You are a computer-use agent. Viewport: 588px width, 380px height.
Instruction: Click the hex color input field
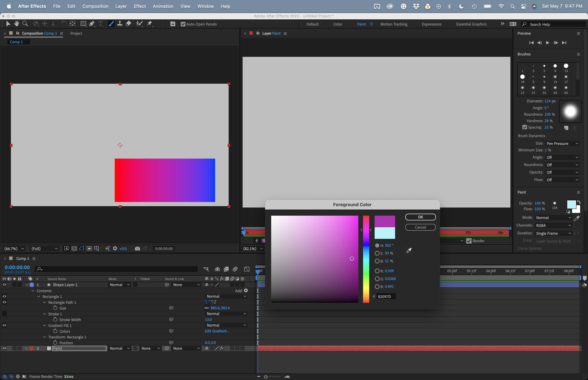(386, 296)
